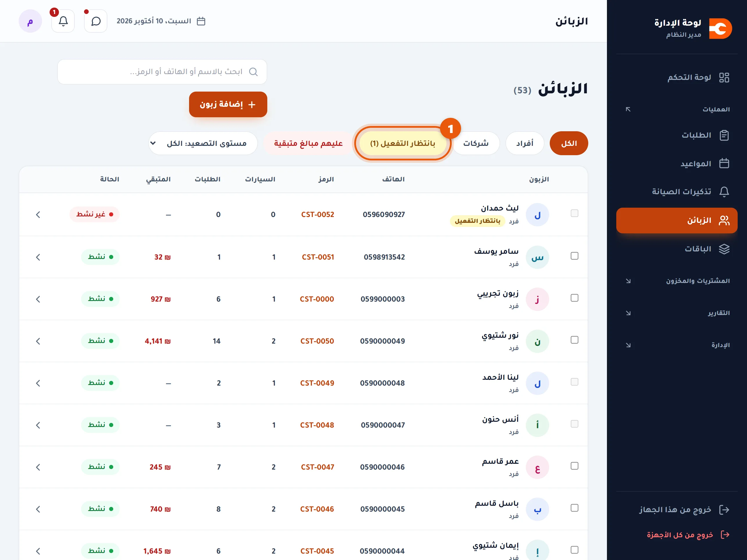Click خروج من كل الأجهزة logout
747x560 pixels.
[x=677, y=535]
